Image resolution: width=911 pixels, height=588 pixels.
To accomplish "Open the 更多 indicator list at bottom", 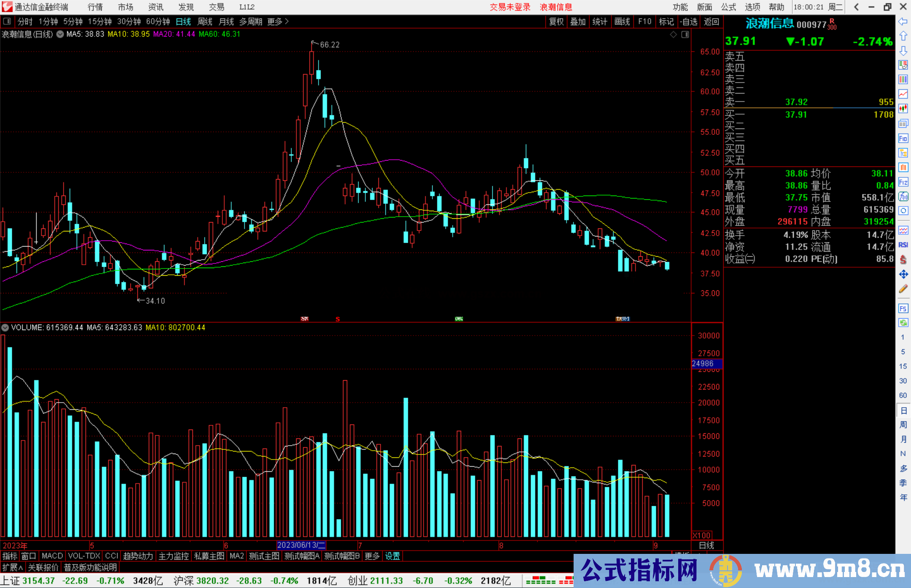I will click(372, 556).
